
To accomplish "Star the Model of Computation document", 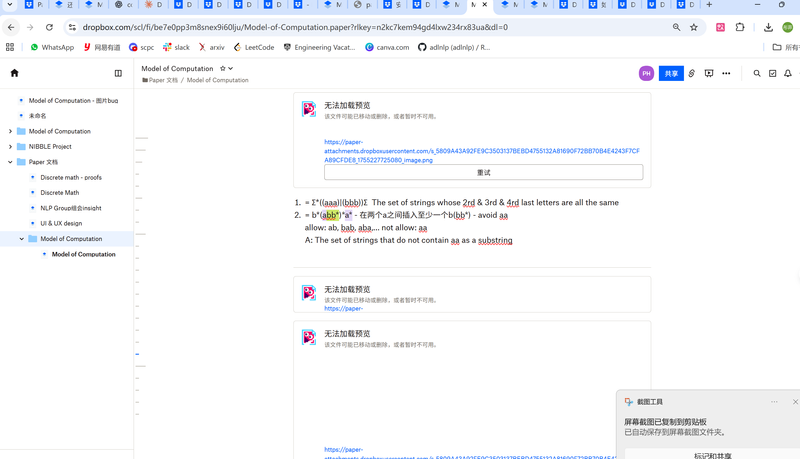I will [x=222, y=69].
